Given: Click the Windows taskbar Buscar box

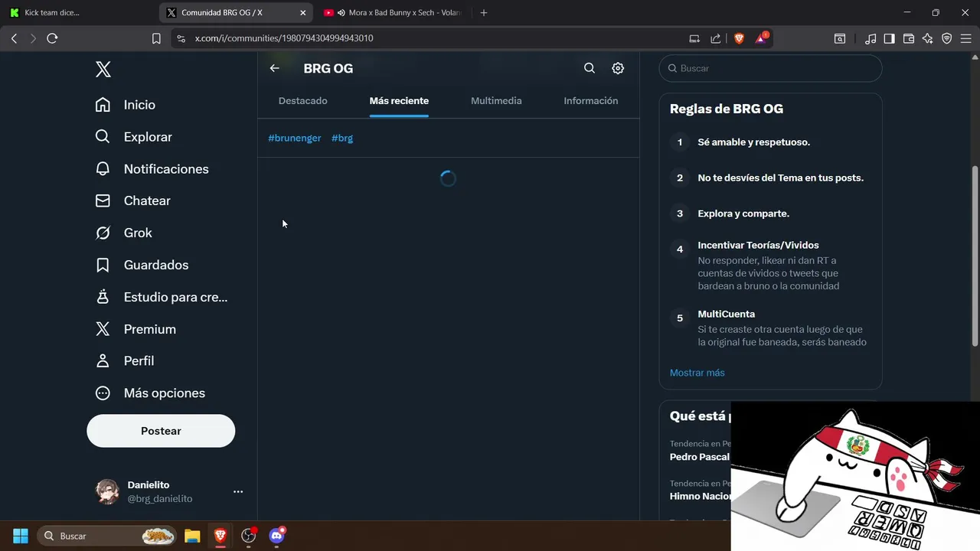Looking at the screenshot, I should [x=107, y=536].
